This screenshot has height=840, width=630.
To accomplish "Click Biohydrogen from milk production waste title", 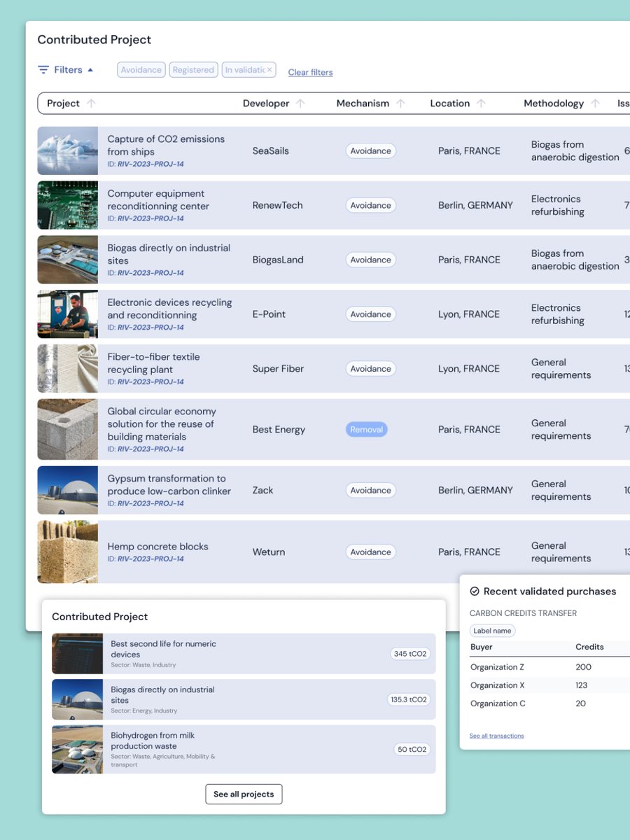I will [x=153, y=741].
